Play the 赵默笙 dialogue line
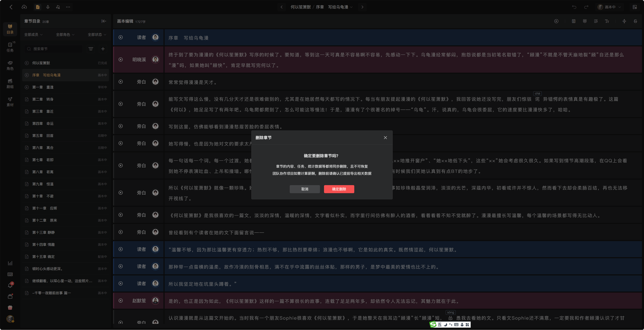Screen dimensions: 644x330 (x=121, y=301)
